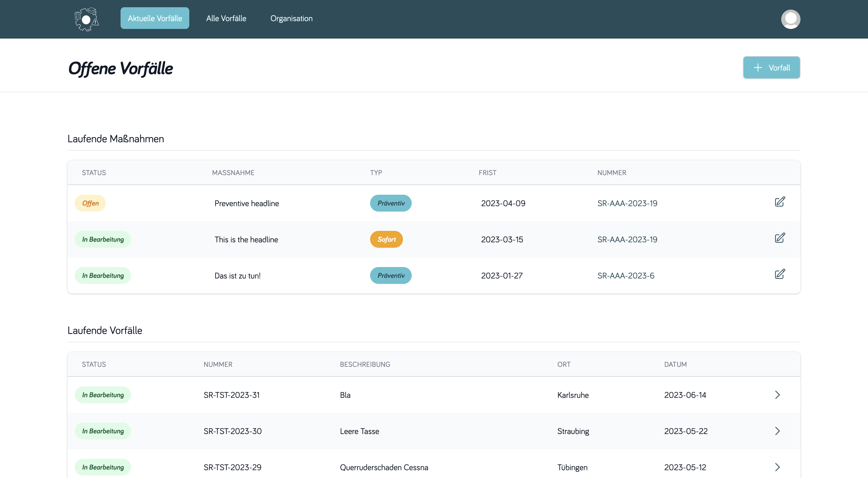This screenshot has height=478, width=868.
Task: Select the Leere Tasse incident row
Action: pyautogui.click(x=359, y=431)
